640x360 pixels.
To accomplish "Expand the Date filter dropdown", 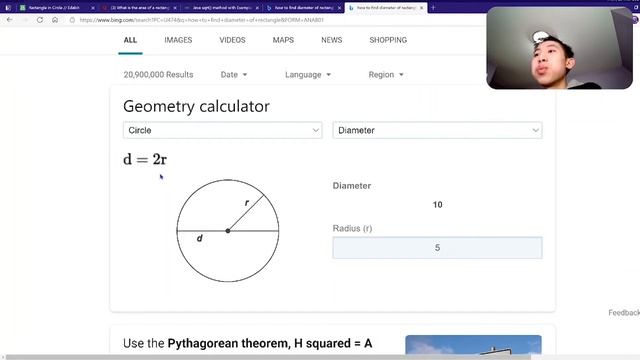I will click(234, 75).
